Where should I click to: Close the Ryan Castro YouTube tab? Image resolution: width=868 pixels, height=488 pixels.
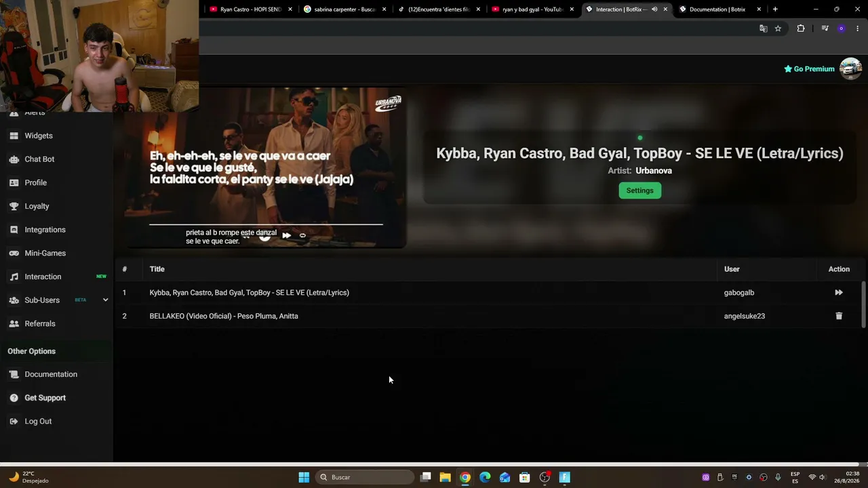pyautogui.click(x=290, y=9)
